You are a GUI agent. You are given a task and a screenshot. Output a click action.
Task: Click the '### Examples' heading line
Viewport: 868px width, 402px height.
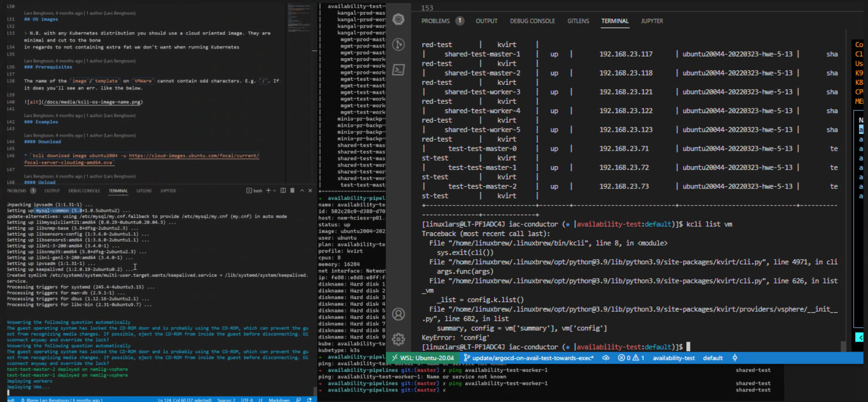[x=41, y=122]
